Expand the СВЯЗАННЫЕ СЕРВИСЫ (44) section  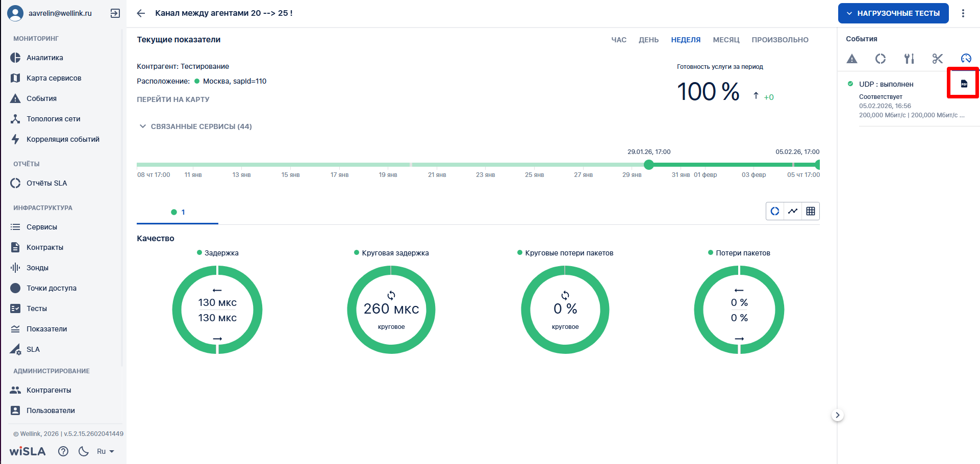tap(195, 126)
